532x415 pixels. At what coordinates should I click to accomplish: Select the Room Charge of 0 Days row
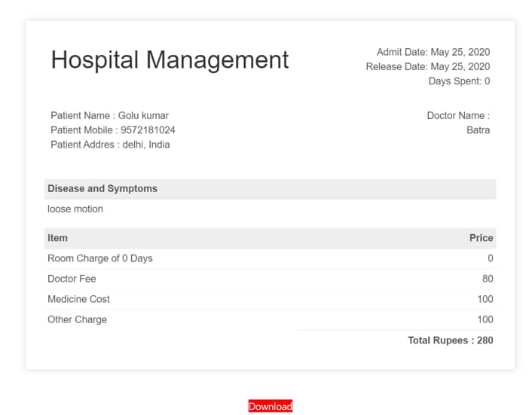tap(99, 258)
